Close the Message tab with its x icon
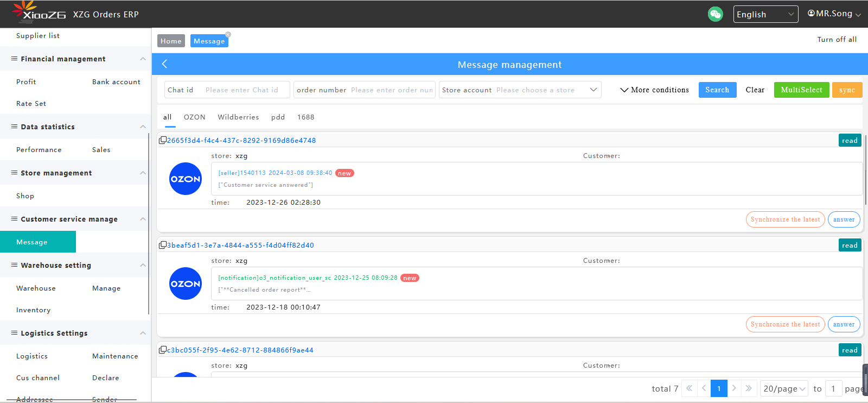This screenshot has width=868, height=403. click(228, 35)
